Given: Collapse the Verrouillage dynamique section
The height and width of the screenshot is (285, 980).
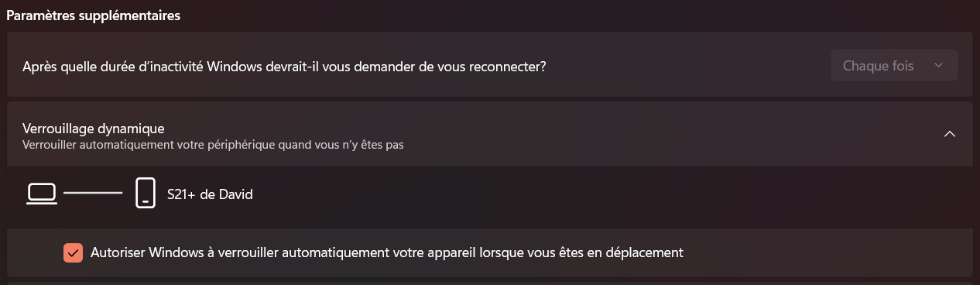Looking at the screenshot, I should [950, 134].
